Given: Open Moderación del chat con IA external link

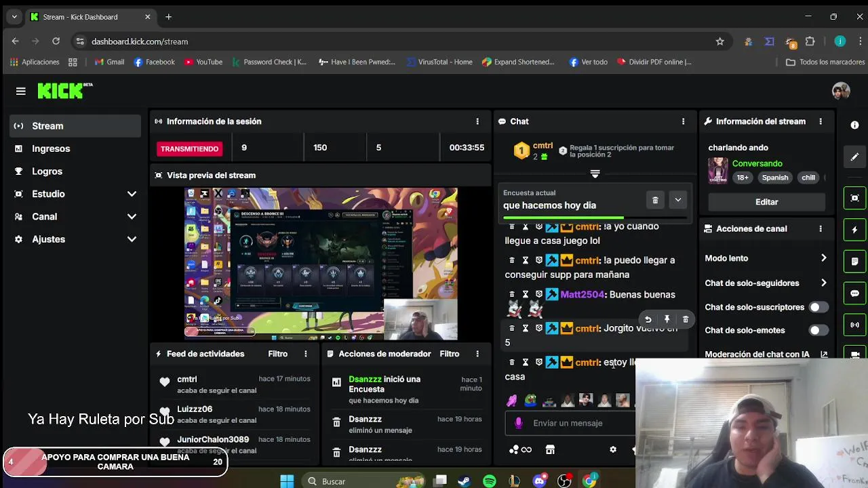Looking at the screenshot, I should (x=824, y=354).
